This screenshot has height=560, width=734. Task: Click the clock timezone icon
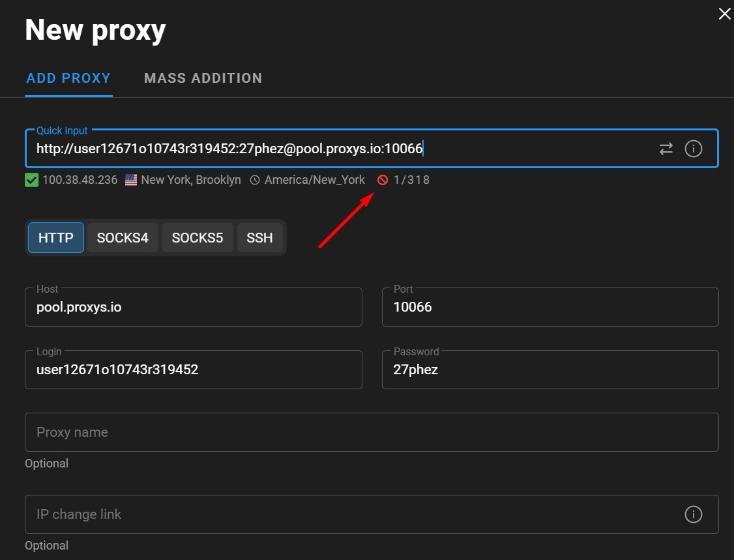pyautogui.click(x=255, y=180)
